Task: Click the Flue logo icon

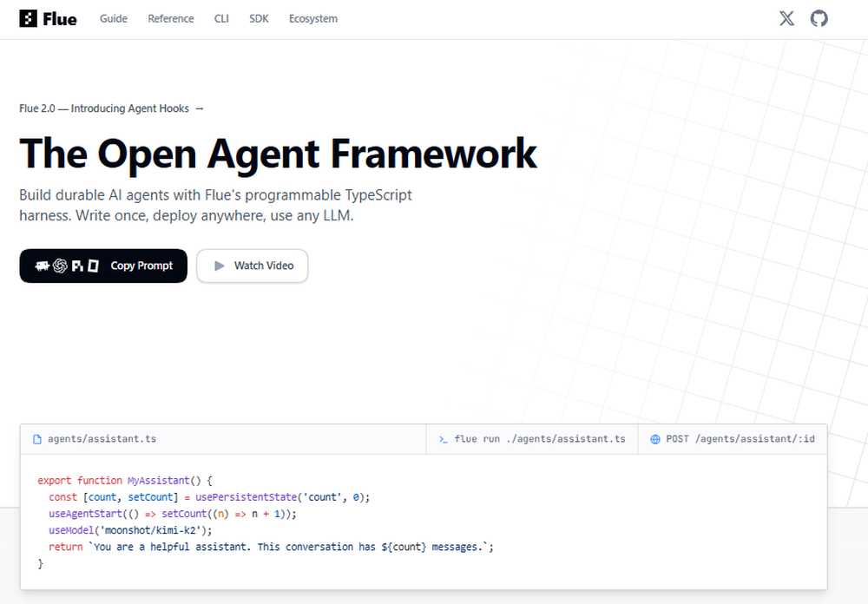Action: point(29,19)
